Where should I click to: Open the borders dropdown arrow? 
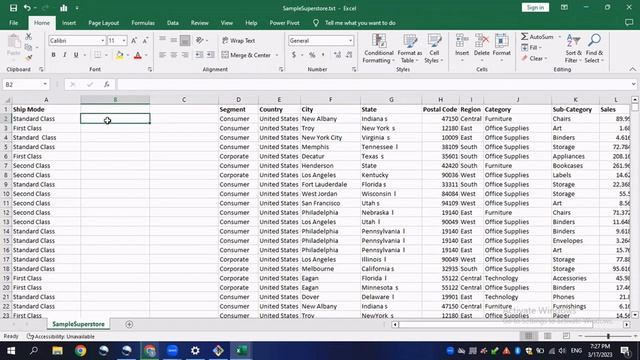[x=106, y=55]
